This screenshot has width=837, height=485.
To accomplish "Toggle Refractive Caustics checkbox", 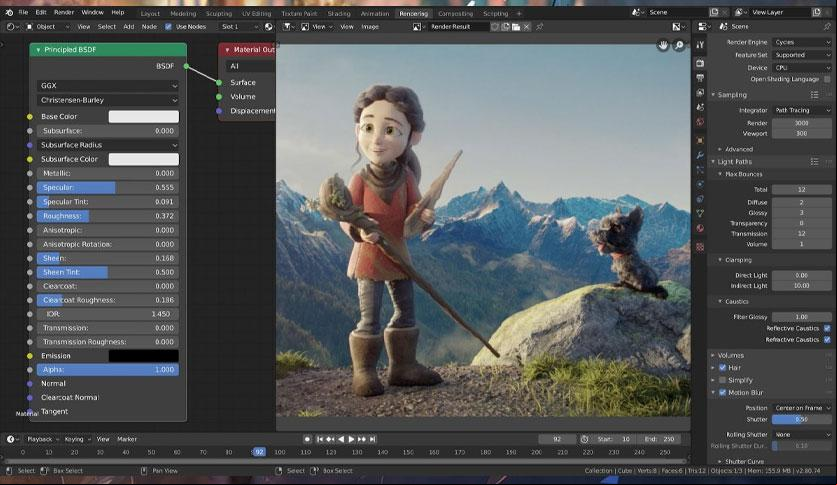I will pos(827,339).
